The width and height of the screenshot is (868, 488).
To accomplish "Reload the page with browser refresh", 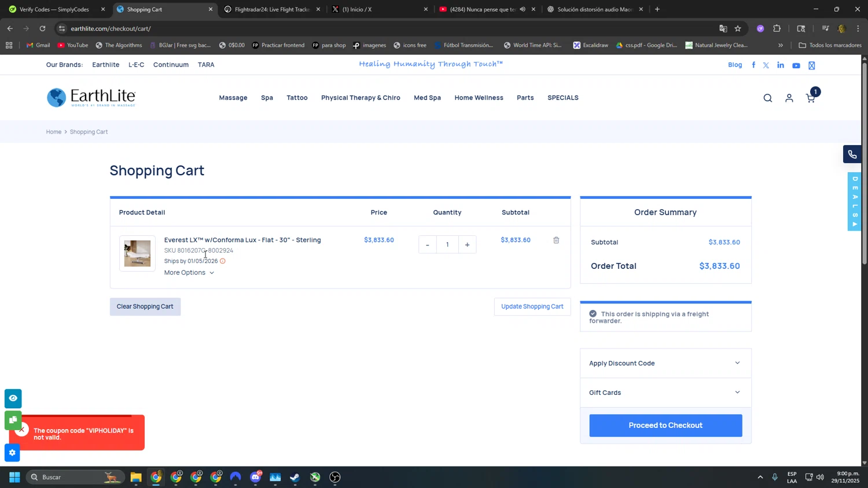I will click(x=42, y=28).
